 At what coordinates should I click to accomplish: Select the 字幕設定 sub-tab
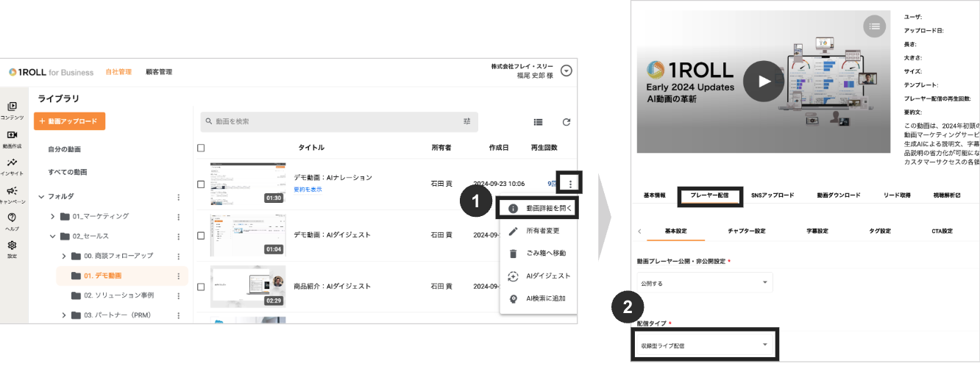point(817,231)
